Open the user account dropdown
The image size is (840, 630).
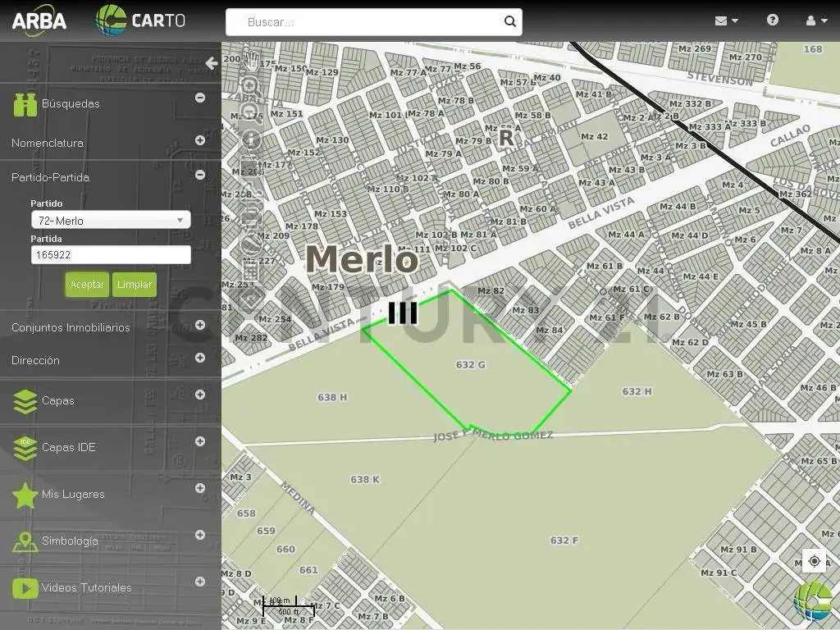point(816,21)
